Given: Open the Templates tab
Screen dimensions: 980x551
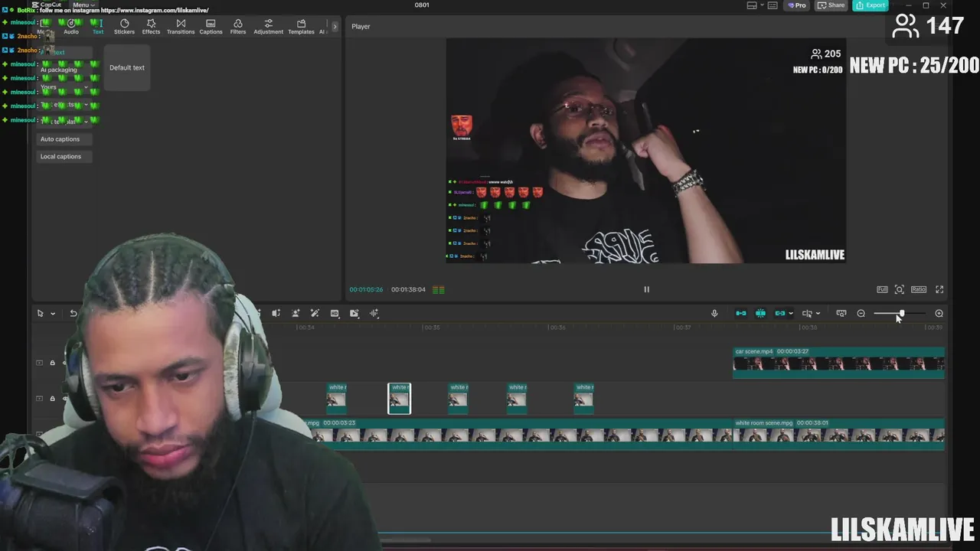Looking at the screenshot, I should click(x=301, y=27).
